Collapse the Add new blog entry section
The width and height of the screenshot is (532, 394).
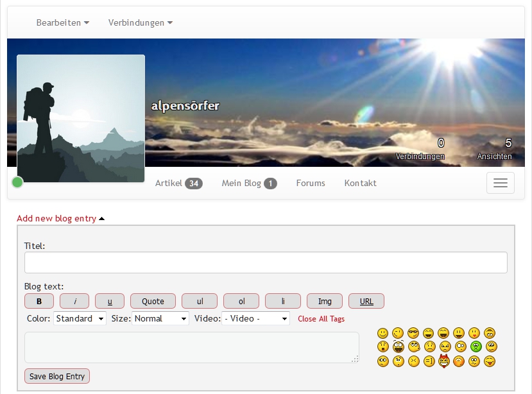pos(60,218)
